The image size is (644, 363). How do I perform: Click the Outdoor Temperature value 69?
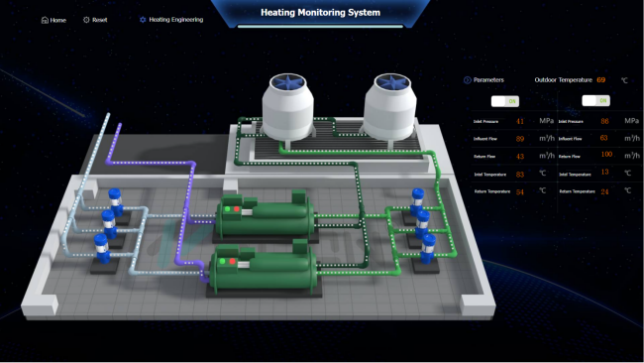tap(600, 79)
